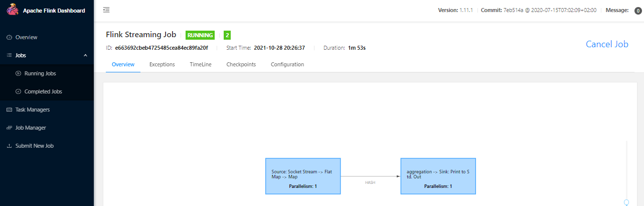Viewport: 644px width, 206px height.
Task: Click the green task count badge 2
Action: (227, 35)
